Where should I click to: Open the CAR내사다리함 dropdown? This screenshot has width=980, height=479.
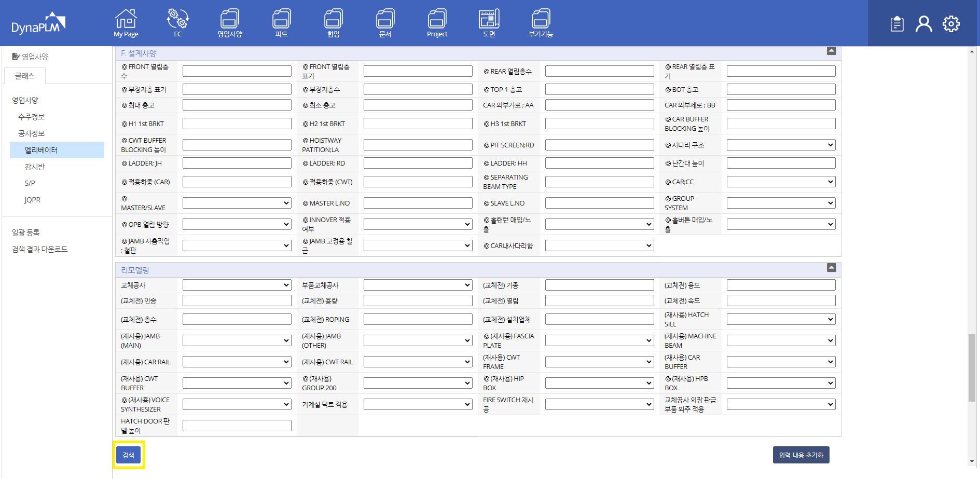click(600, 246)
